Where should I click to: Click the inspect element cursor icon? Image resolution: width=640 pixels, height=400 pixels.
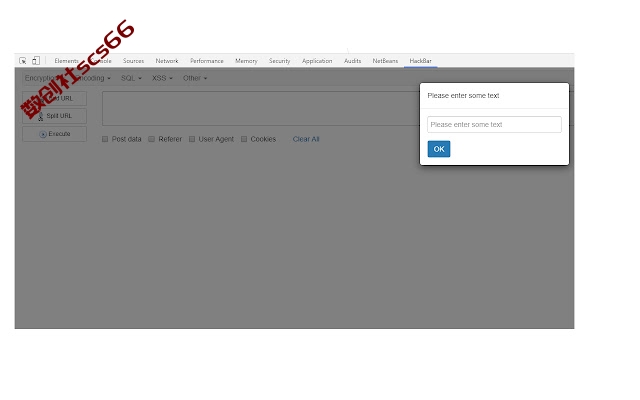[x=23, y=61]
